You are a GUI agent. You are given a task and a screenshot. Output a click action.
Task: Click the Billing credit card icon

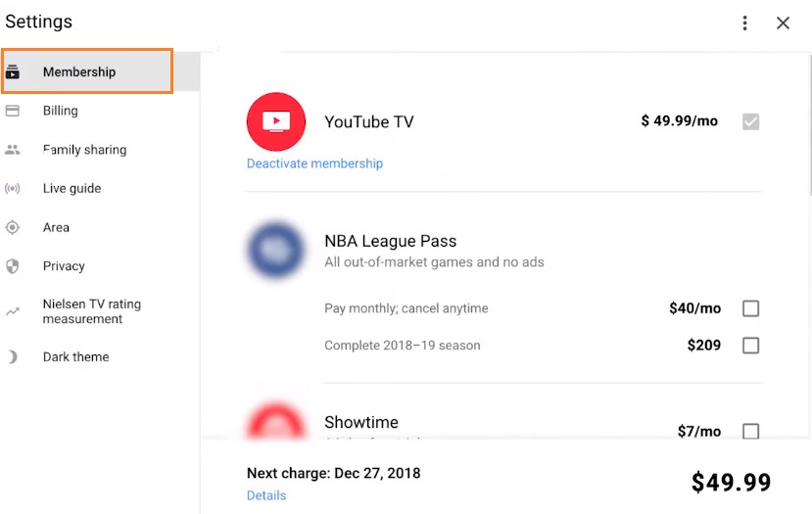pos(13,111)
